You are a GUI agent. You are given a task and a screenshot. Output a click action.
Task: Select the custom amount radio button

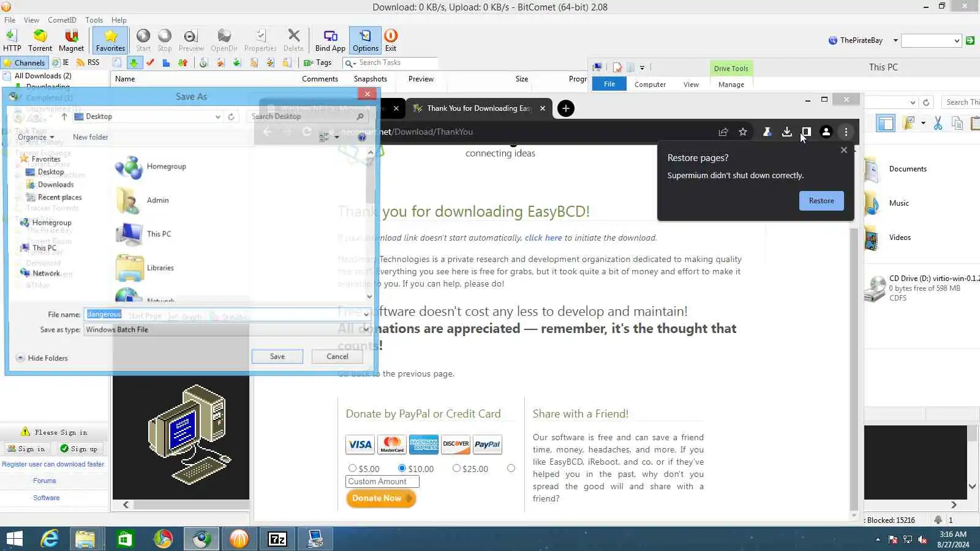coord(511,468)
